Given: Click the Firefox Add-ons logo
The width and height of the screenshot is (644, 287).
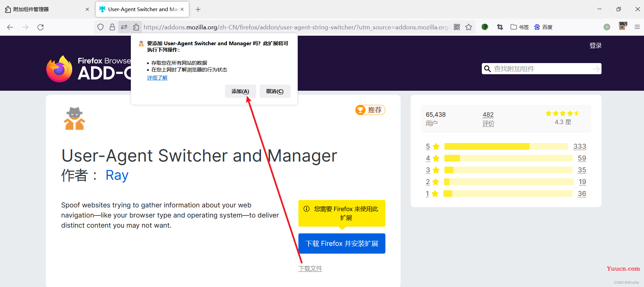Looking at the screenshot, I should coord(88,69).
